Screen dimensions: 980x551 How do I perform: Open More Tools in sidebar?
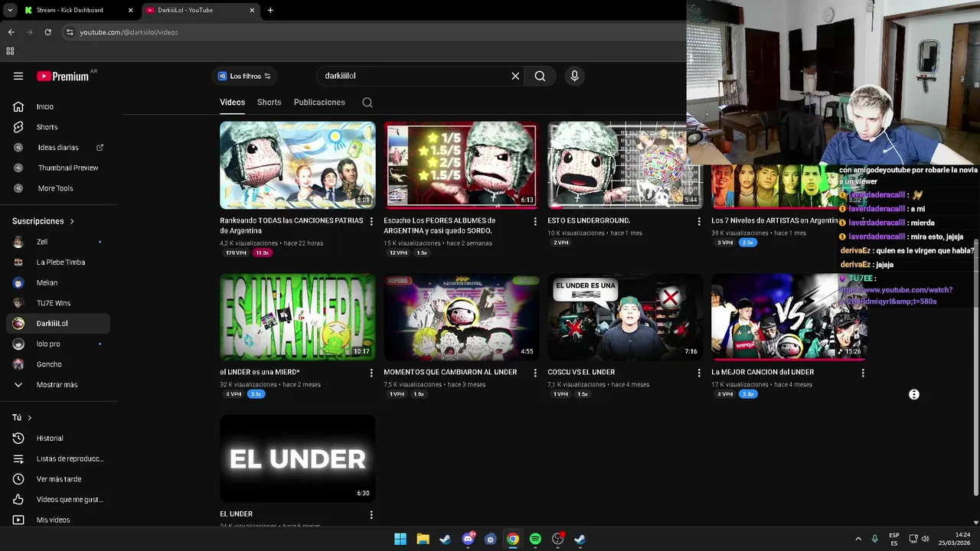55,188
